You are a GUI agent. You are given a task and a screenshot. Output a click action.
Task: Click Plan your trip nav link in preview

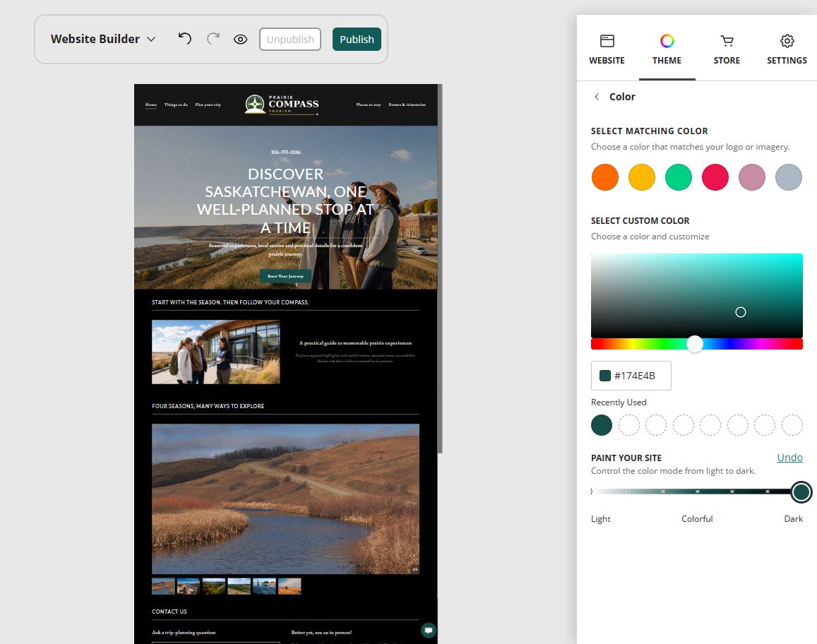click(208, 105)
